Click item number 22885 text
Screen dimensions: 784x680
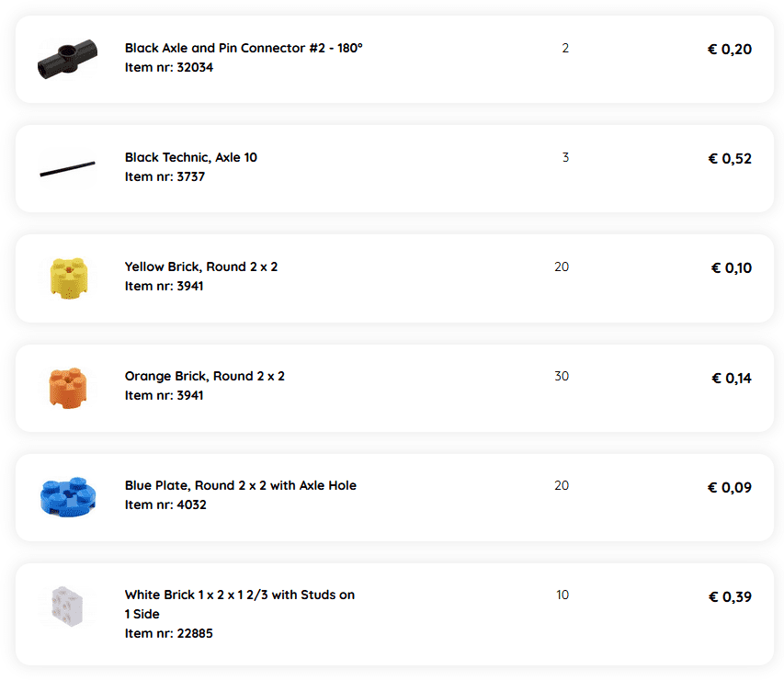point(169,633)
